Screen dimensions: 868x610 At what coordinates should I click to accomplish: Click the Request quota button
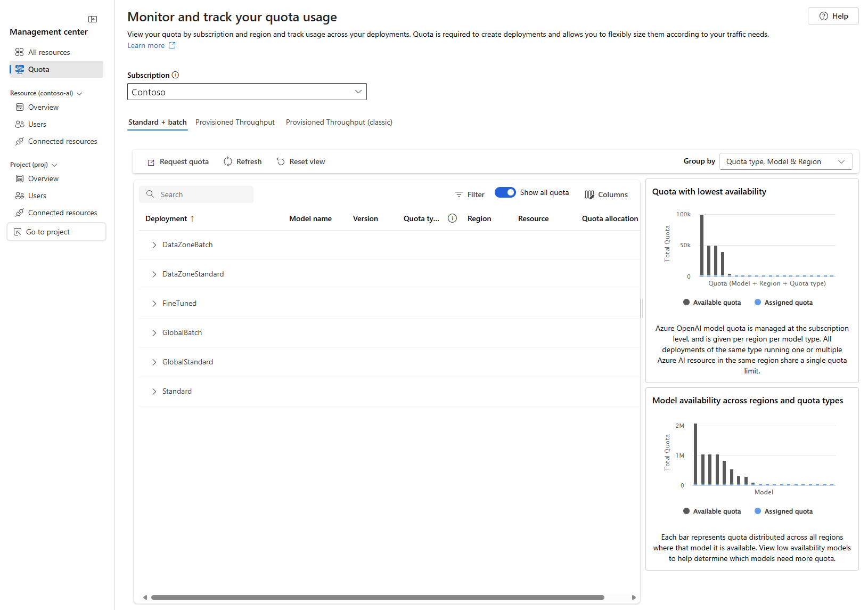(x=178, y=161)
